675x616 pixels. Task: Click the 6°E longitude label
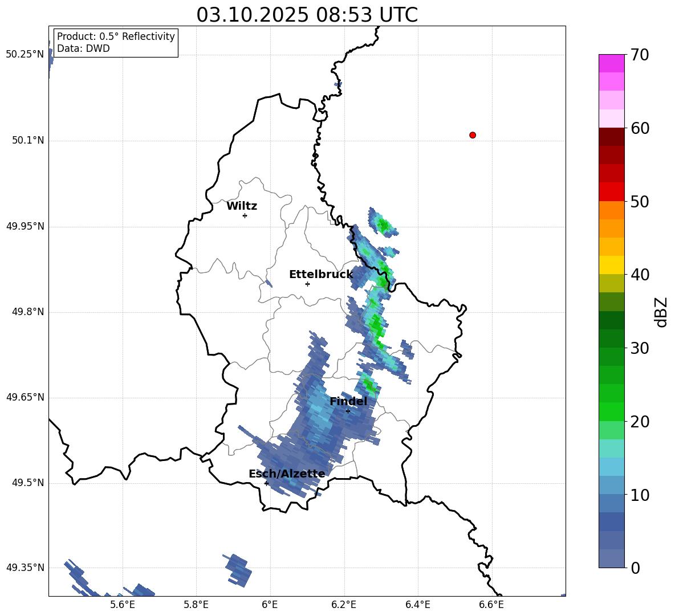pyautogui.click(x=270, y=605)
